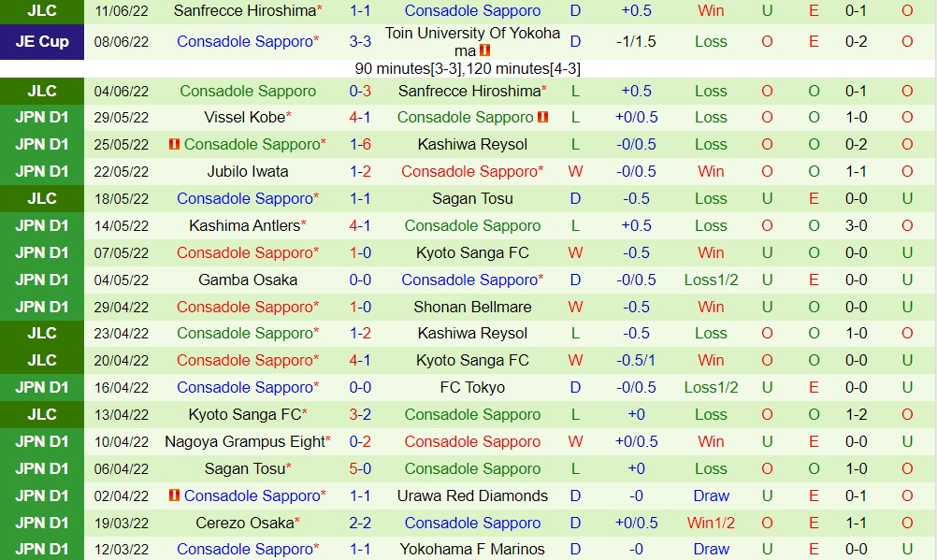Click Urawa Red Diamonds team name
The image size is (937, 560).
(x=472, y=496)
